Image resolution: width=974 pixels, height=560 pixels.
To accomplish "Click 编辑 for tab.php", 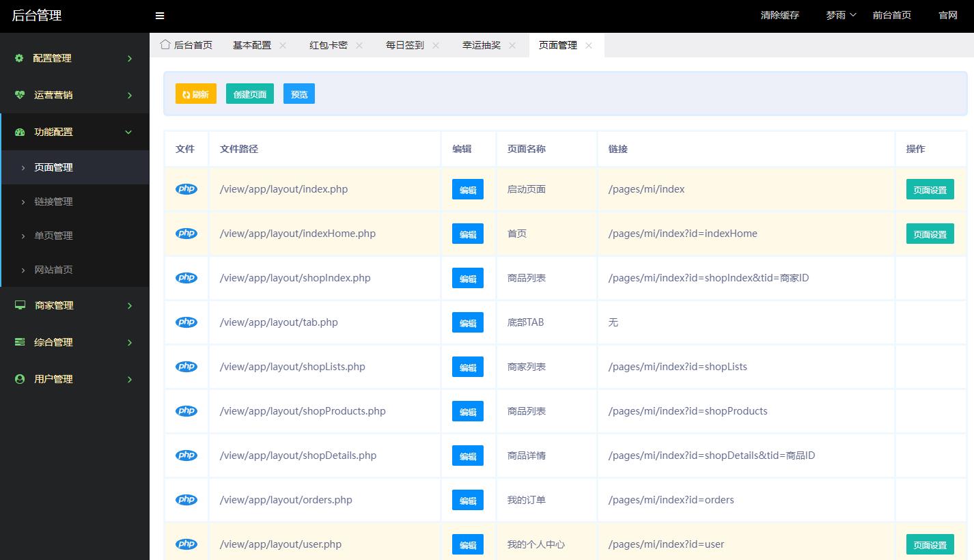I will tap(468, 323).
